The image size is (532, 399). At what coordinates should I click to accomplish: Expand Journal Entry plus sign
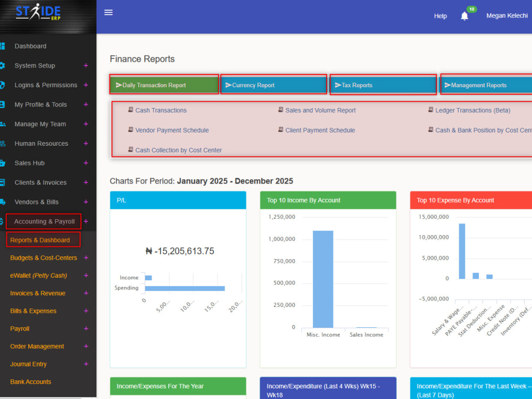tap(86, 364)
